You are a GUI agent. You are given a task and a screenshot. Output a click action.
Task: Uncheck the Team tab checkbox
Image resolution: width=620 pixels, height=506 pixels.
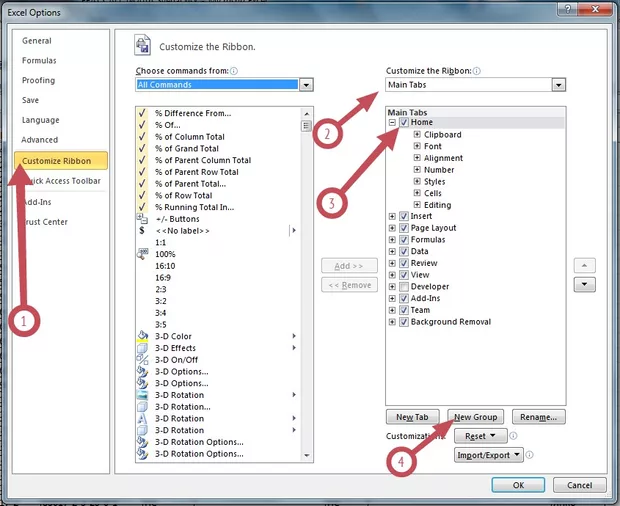pyautogui.click(x=404, y=310)
